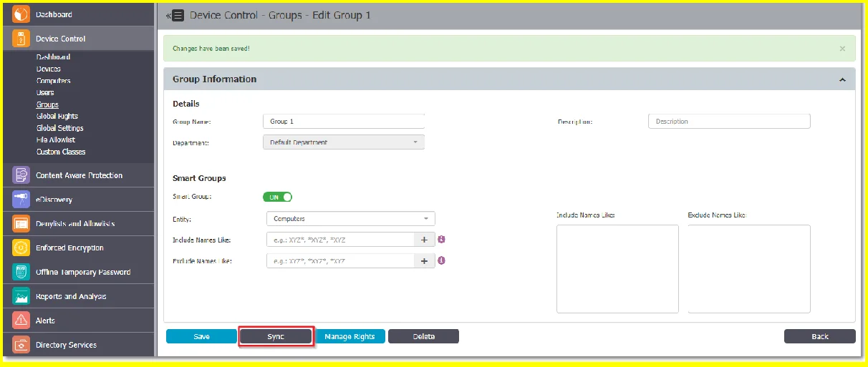Open eDiscovery menu section
868x367 pixels.
(x=77, y=200)
